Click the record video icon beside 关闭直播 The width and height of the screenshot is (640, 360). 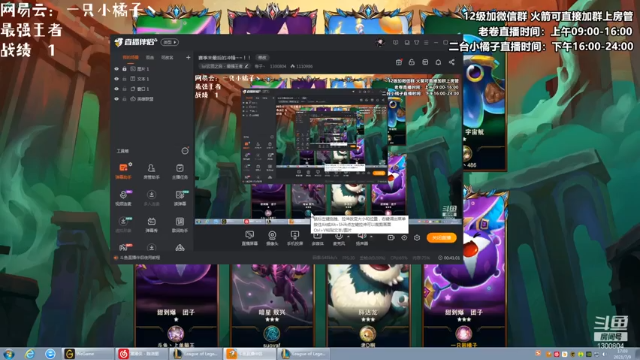(391, 238)
